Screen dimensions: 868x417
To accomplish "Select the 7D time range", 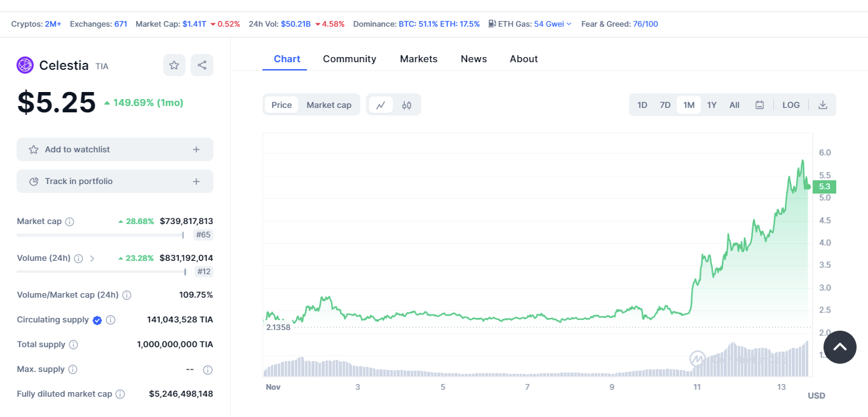I will point(665,105).
